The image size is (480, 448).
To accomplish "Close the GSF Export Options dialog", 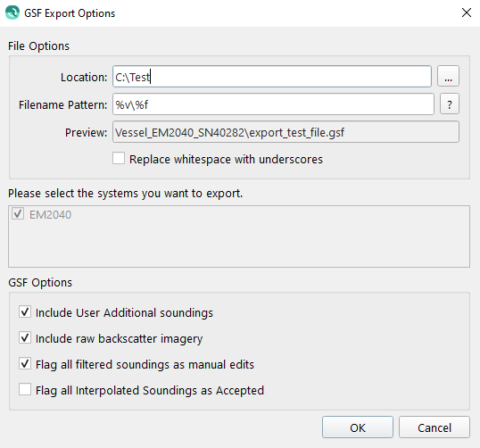I will 467,12.
